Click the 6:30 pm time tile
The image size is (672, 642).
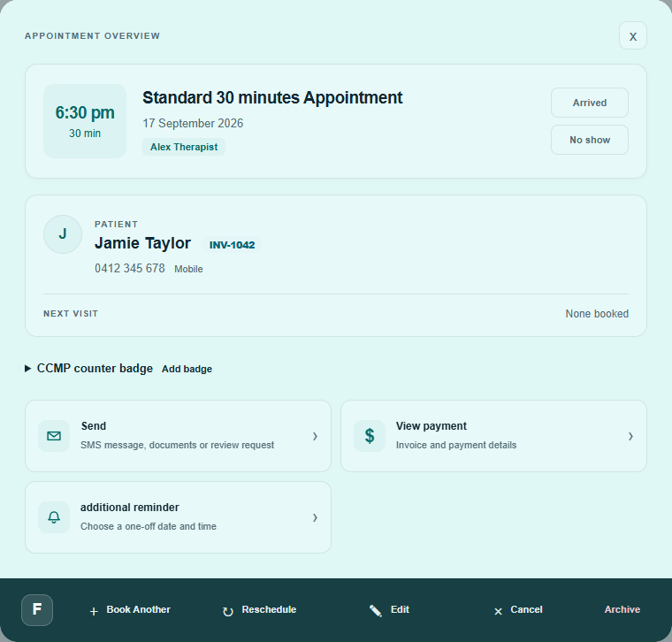(85, 121)
